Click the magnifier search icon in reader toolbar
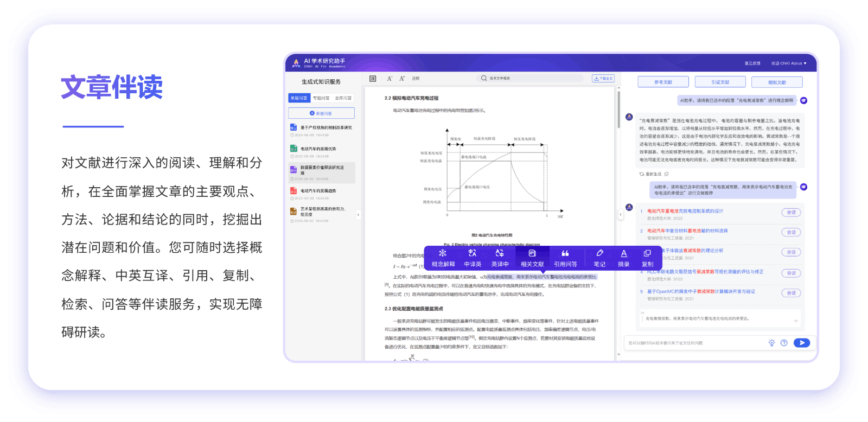Viewport: 868px width, 422px height. click(484, 78)
